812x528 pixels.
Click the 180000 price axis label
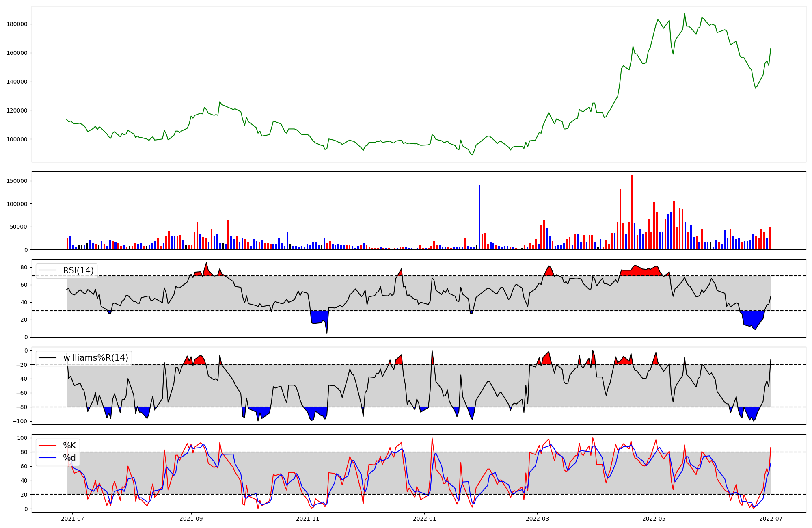[x=17, y=24]
